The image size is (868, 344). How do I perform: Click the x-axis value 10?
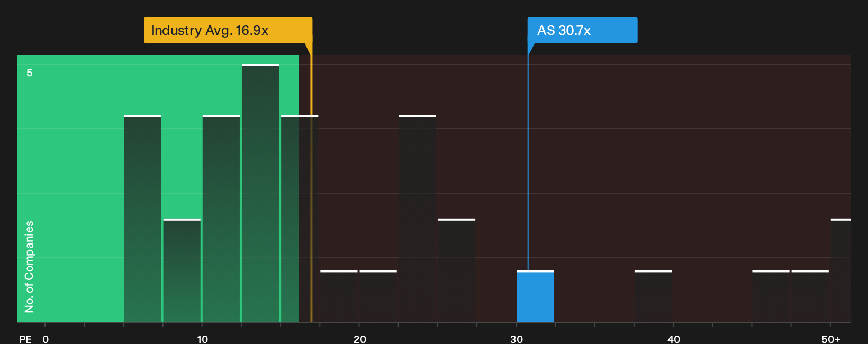tap(203, 339)
